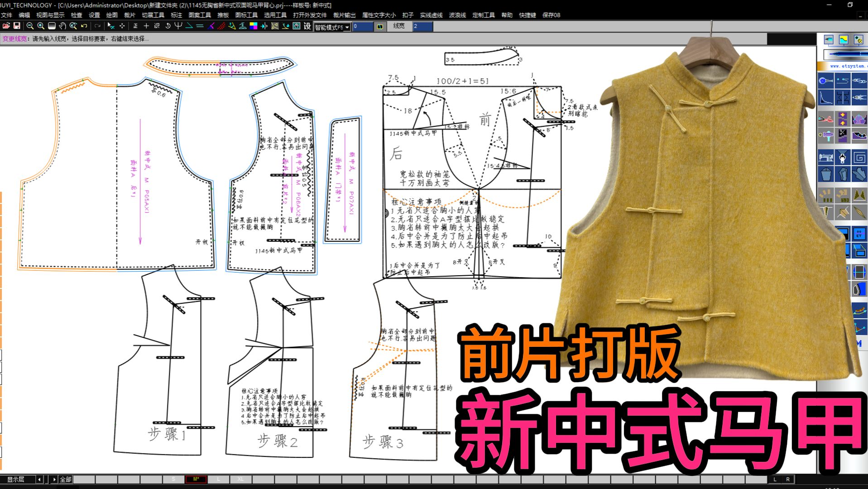The width and height of the screenshot is (868, 489).
Task: Click the Save diskette icon
Action: pos(17,26)
